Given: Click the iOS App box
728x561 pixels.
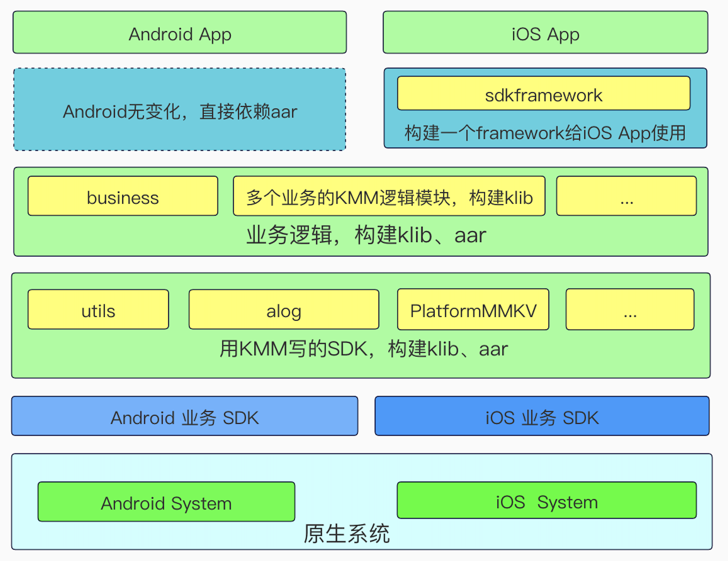Looking at the screenshot, I should click(545, 33).
